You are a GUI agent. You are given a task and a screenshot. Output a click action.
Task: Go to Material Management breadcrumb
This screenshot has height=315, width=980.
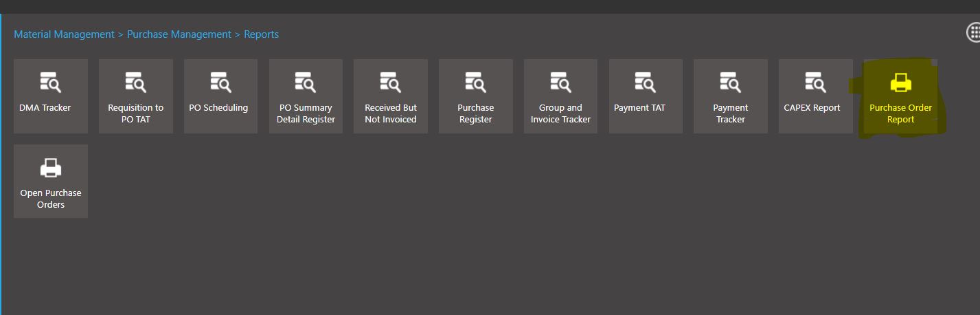click(x=64, y=34)
